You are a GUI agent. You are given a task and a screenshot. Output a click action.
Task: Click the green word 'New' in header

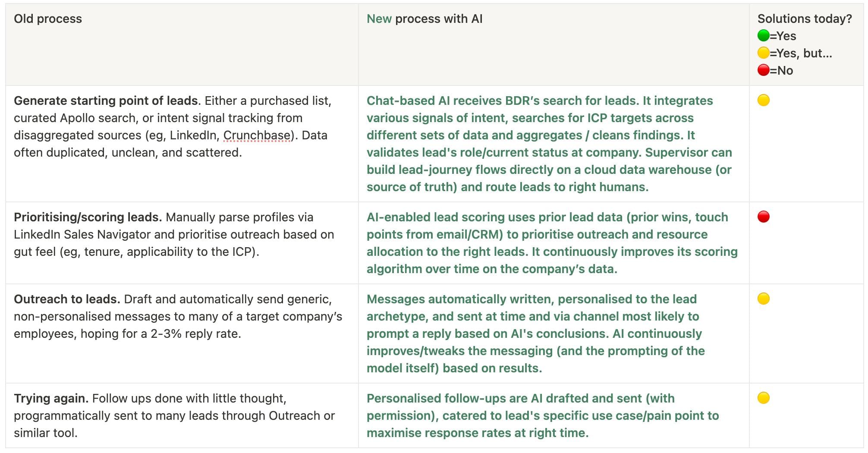tap(379, 19)
